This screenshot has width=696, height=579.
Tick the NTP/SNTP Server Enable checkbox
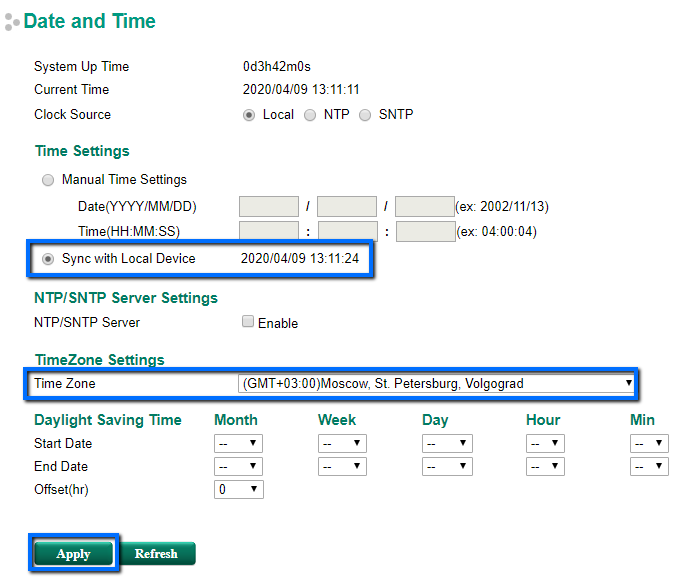(247, 323)
